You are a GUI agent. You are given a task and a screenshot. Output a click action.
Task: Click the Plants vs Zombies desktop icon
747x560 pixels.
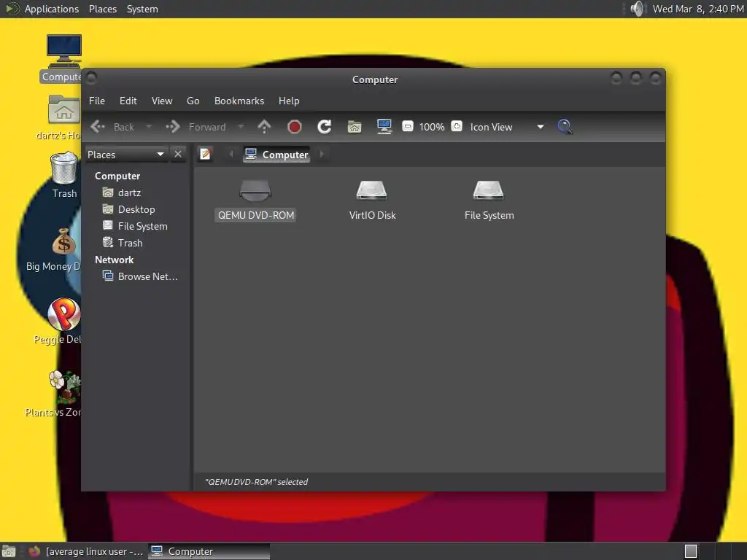(65, 386)
